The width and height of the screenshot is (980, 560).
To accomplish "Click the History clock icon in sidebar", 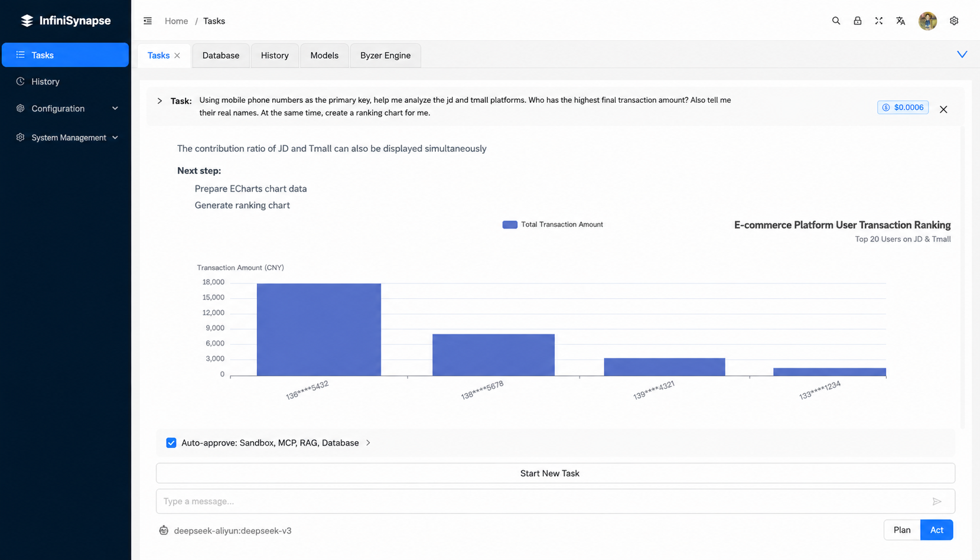I will [20, 82].
